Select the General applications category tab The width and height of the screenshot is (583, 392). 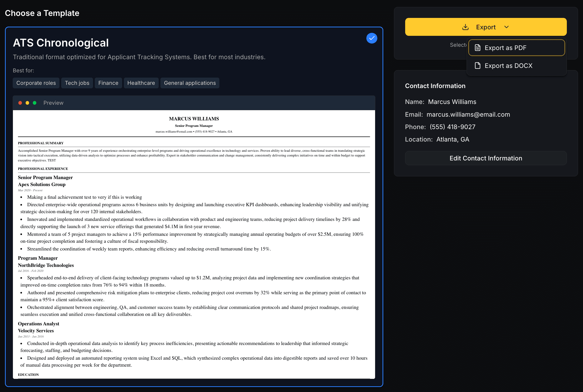point(190,83)
